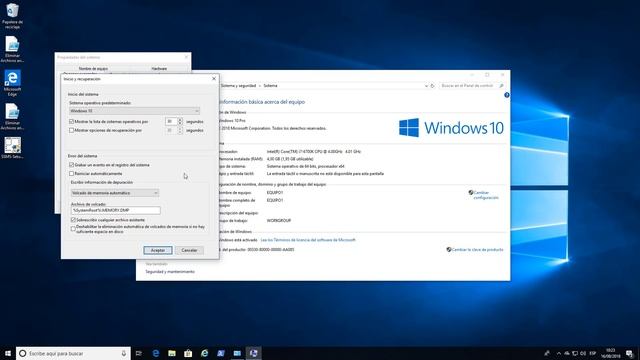The width and height of the screenshot is (640, 360).
Task: Click shield icon beside Cambiar configuración
Action: point(471,192)
